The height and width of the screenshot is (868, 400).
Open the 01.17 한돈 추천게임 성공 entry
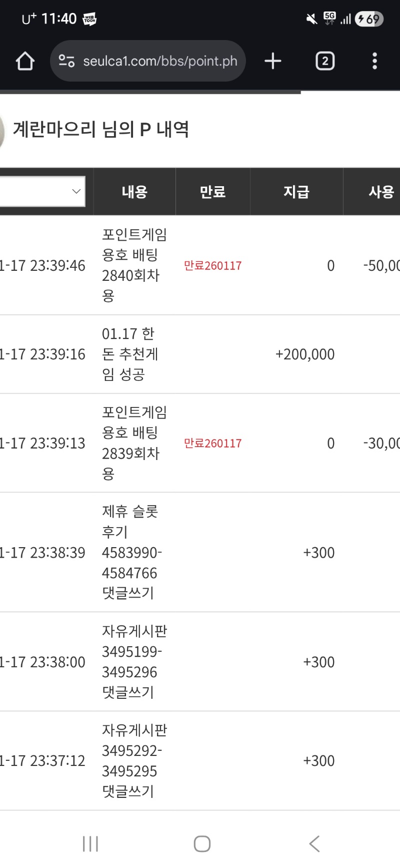[130, 354]
